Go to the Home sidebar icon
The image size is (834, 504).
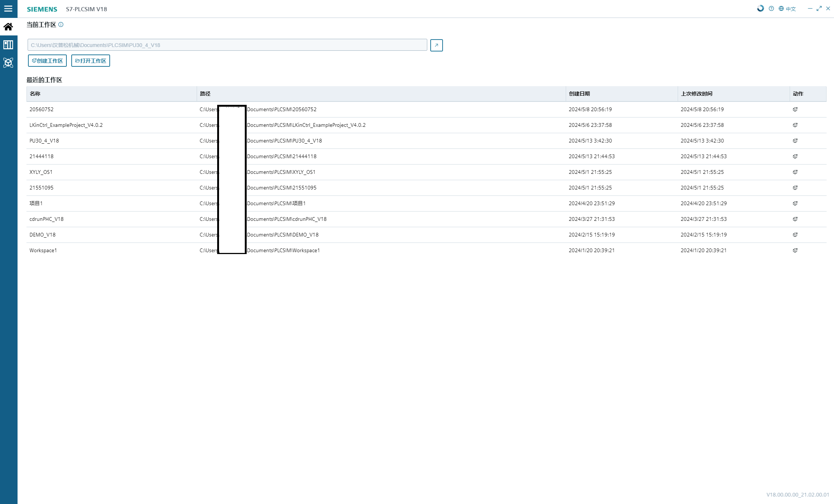click(x=8, y=27)
